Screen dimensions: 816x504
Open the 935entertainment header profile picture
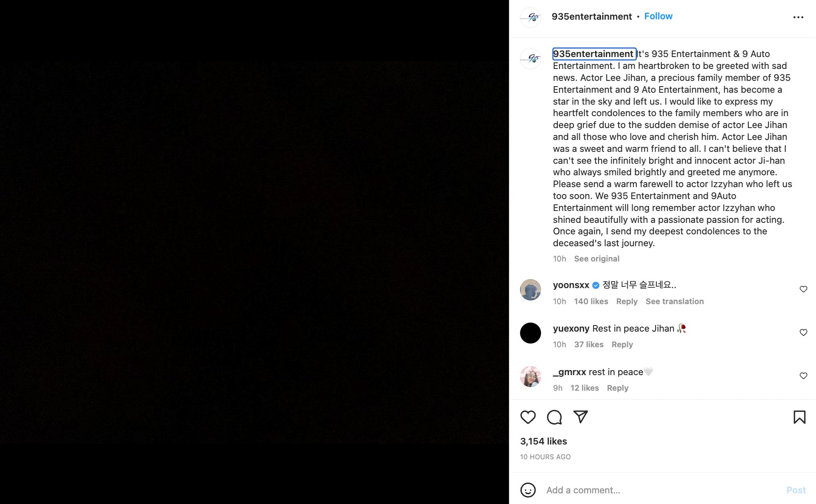(x=530, y=17)
